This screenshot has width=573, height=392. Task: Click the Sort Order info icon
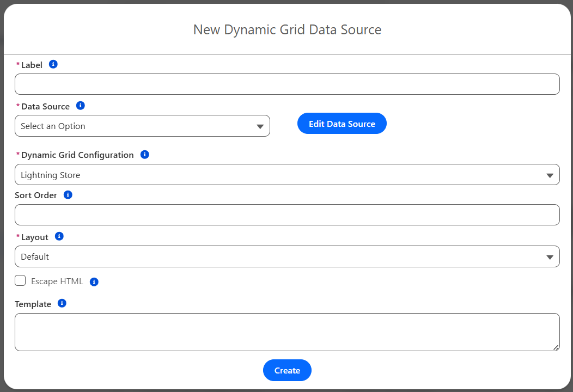pyautogui.click(x=68, y=195)
